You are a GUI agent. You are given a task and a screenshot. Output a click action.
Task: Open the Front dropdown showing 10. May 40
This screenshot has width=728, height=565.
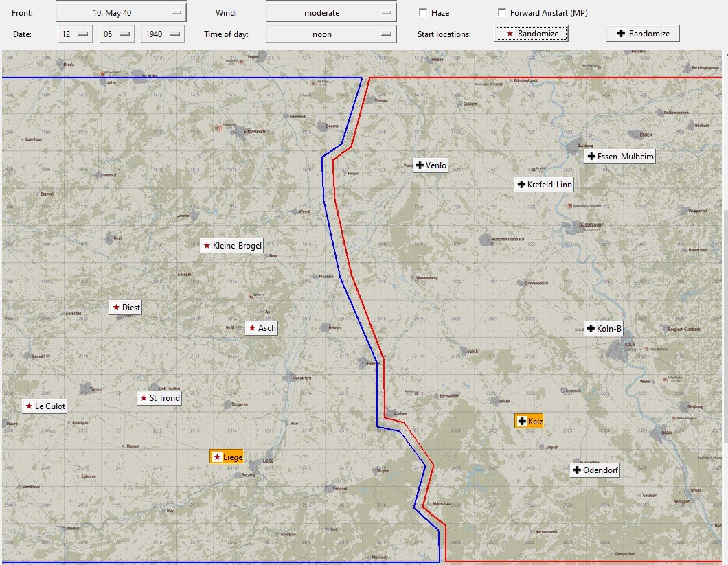coord(121,12)
